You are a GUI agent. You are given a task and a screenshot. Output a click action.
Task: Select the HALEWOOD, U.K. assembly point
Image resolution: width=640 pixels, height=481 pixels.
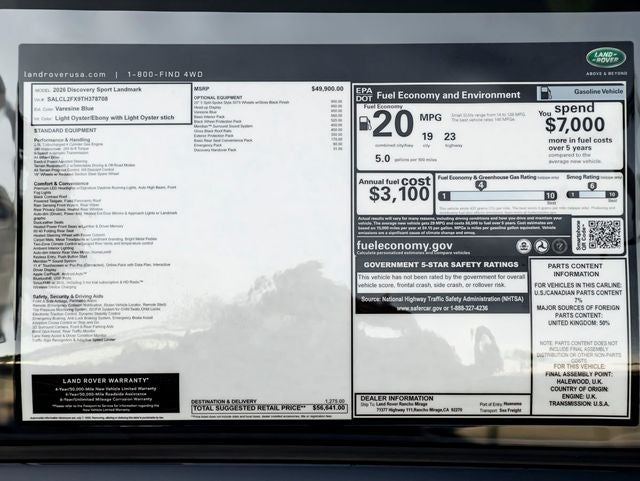[x=579, y=381]
